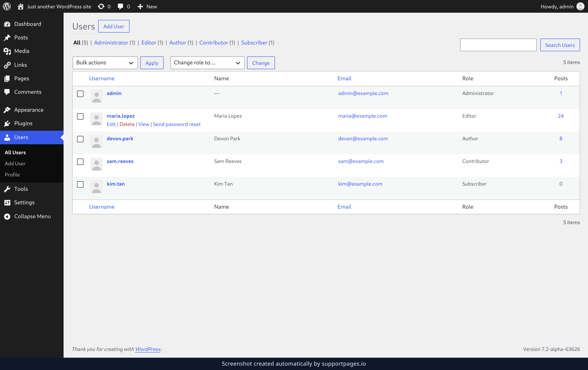Screen dimensions: 588x370
Task: Select the admin user checkbox
Action: (80, 94)
